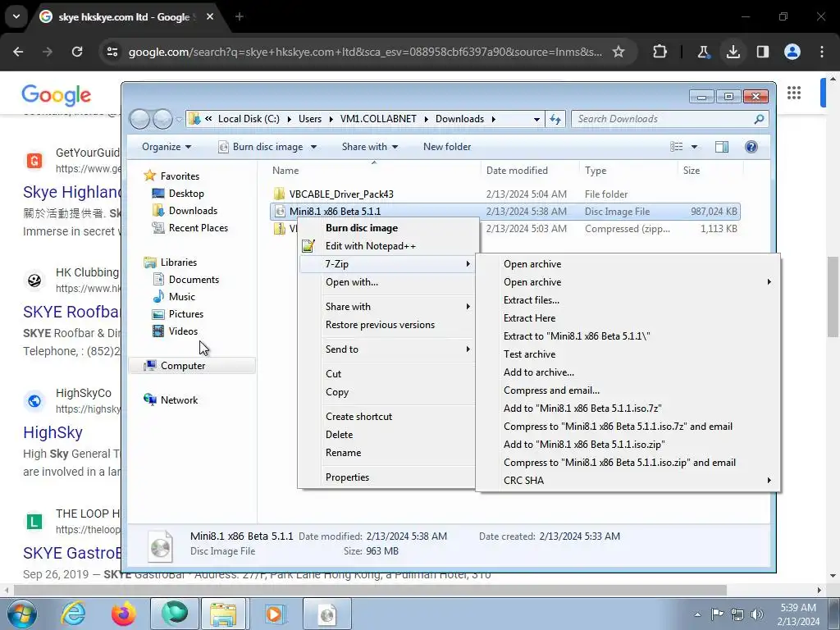
Task: Select Compress and email... entry
Action: point(551,390)
